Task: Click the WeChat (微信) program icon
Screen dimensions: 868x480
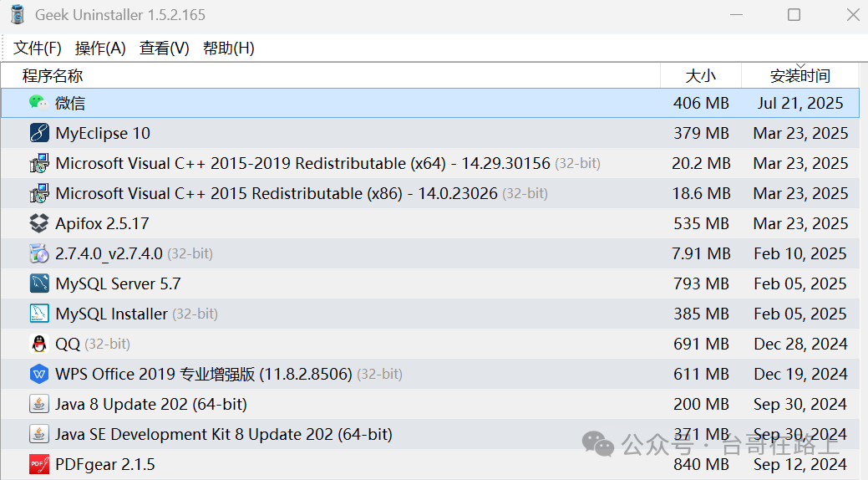Action: tap(38, 103)
